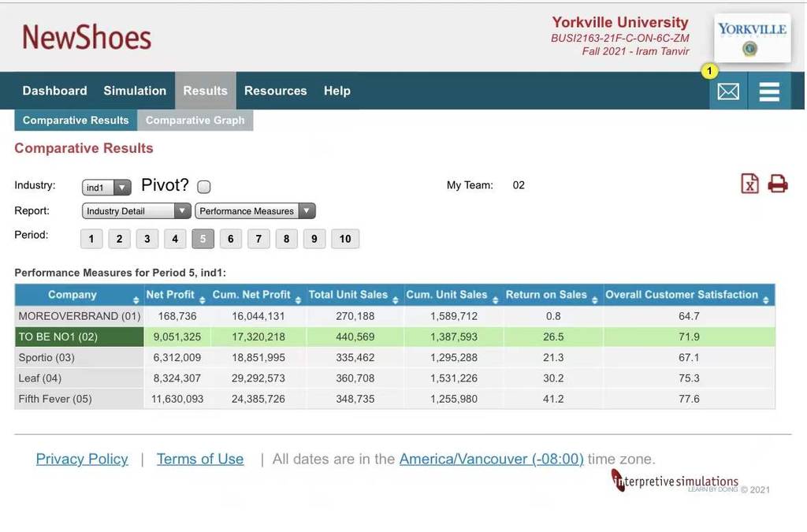Select period 6 button
Viewport: 807px width, 532px height.
coord(231,239)
